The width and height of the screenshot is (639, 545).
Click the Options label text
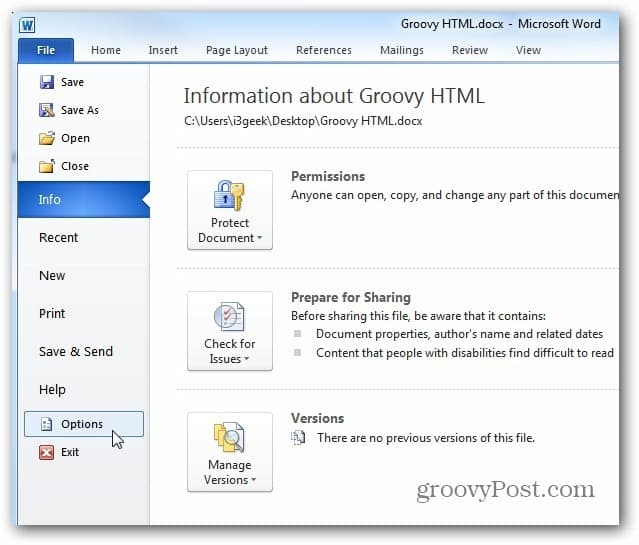pos(82,424)
